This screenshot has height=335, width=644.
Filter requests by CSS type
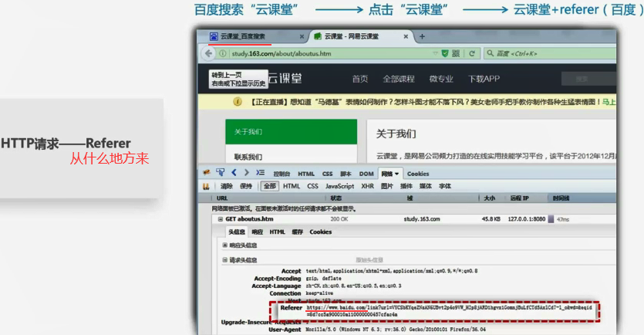[312, 186]
